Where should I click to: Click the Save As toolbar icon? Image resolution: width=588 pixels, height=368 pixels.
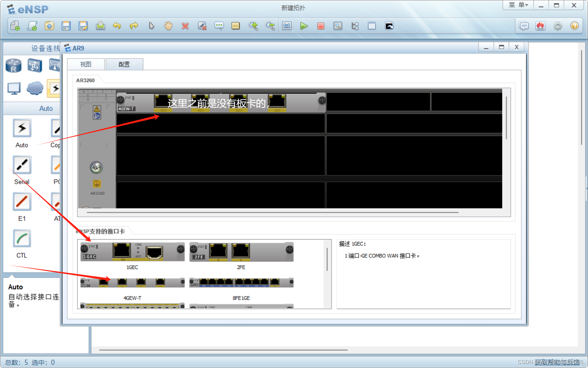point(83,26)
